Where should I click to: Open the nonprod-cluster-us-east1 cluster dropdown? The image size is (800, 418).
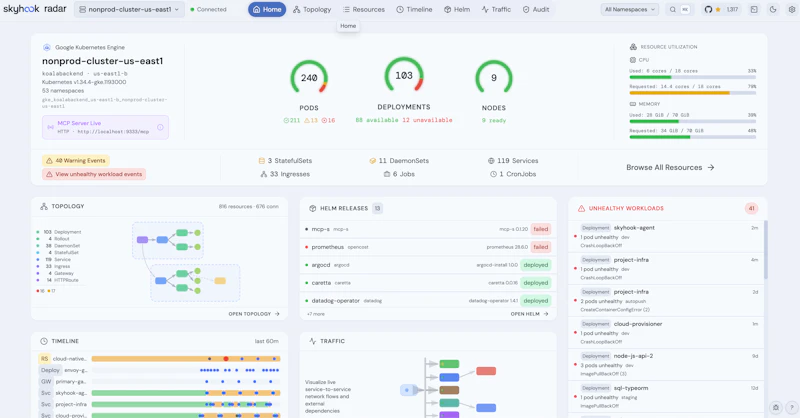coord(129,9)
